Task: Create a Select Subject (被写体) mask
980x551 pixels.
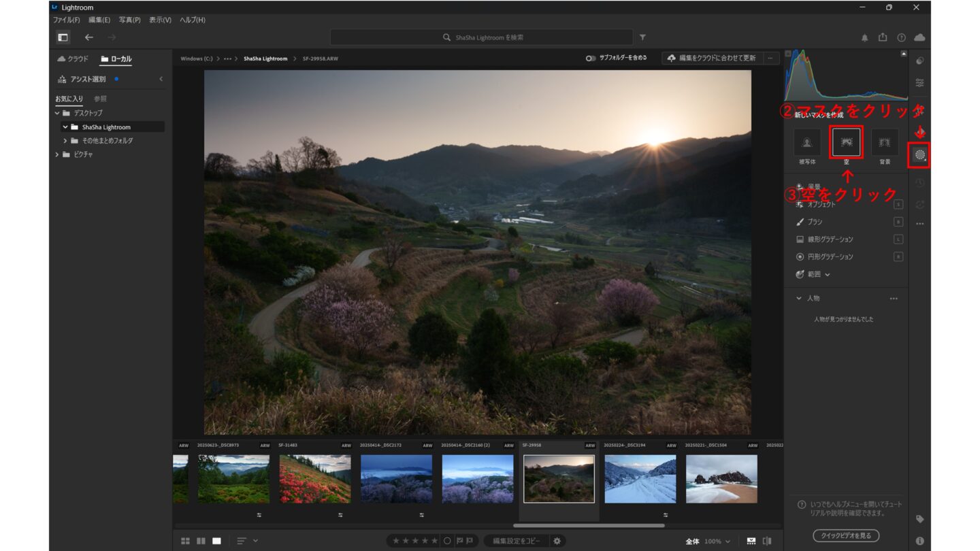Action: point(807,142)
